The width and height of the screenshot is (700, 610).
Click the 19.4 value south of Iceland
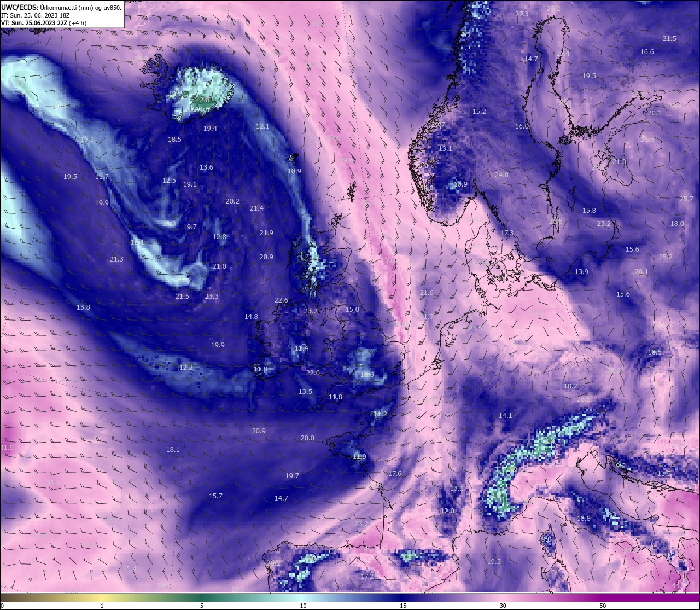click(210, 128)
